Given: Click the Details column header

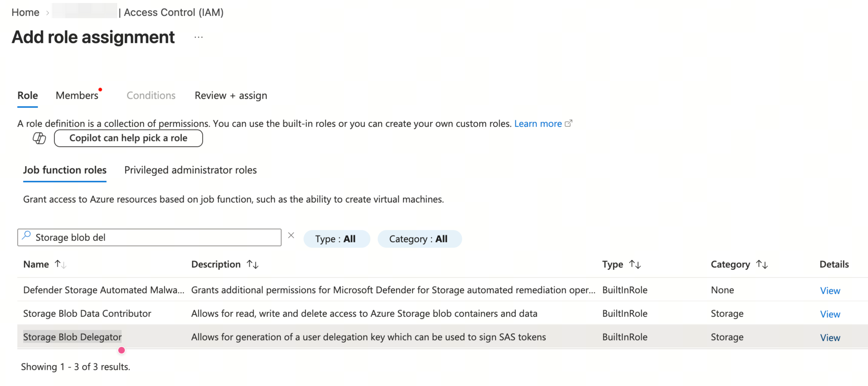Looking at the screenshot, I should (x=834, y=264).
